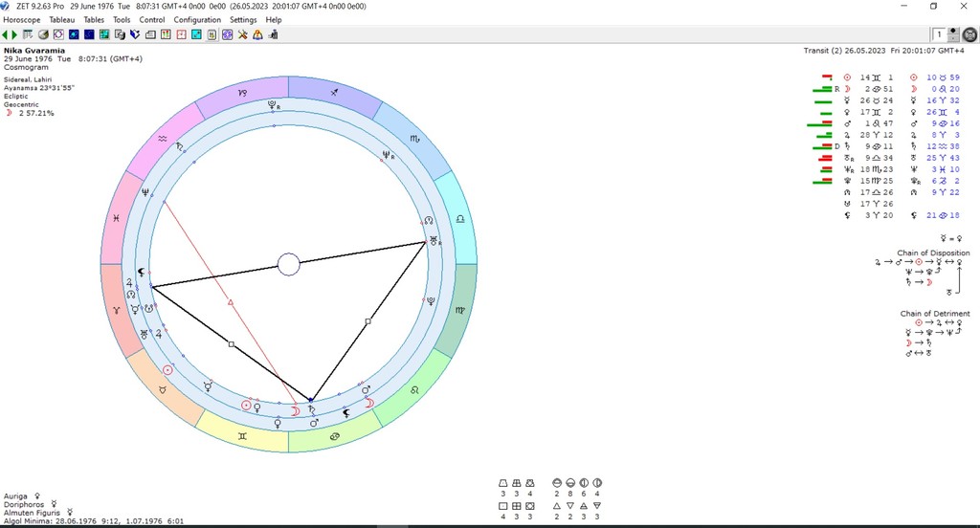Click the gray disc toolbar icon
This screenshot has width=980, height=528.
click(x=43, y=35)
